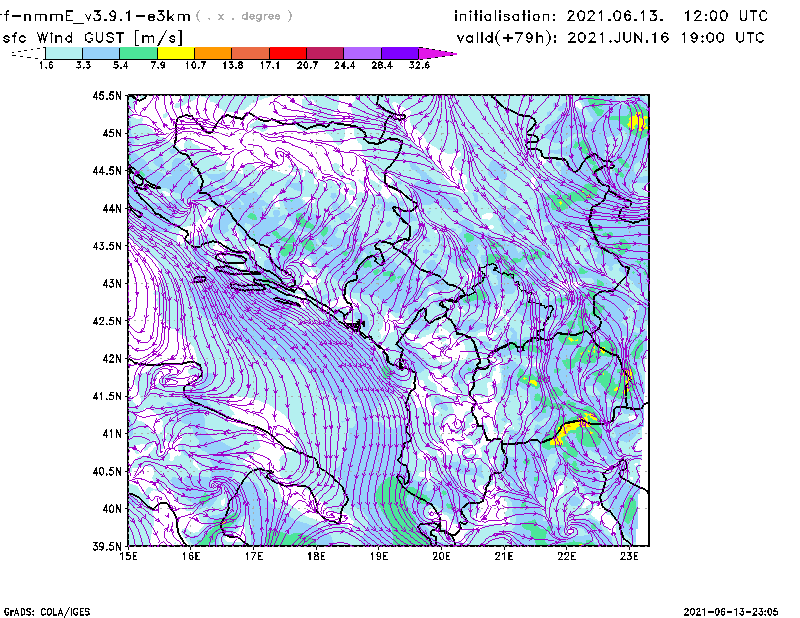Viewport: 800px width, 618px height.
Task: Click the 43.5N latitude label
Action: (x=107, y=246)
